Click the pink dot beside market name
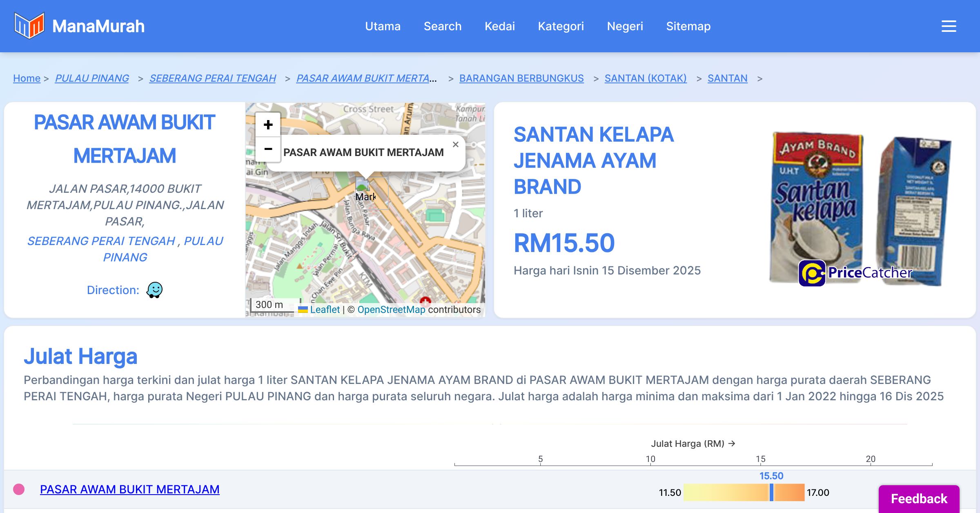 pyautogui.click(x=19, y=489)
